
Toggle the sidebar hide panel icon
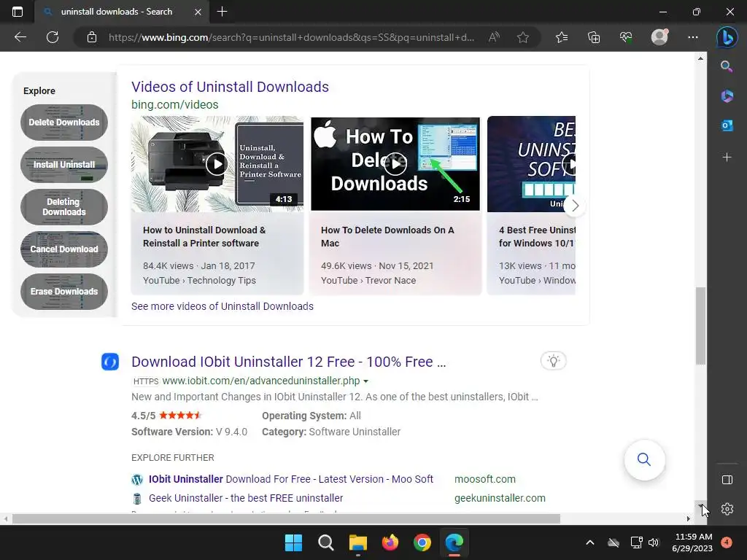pos(727,480)
